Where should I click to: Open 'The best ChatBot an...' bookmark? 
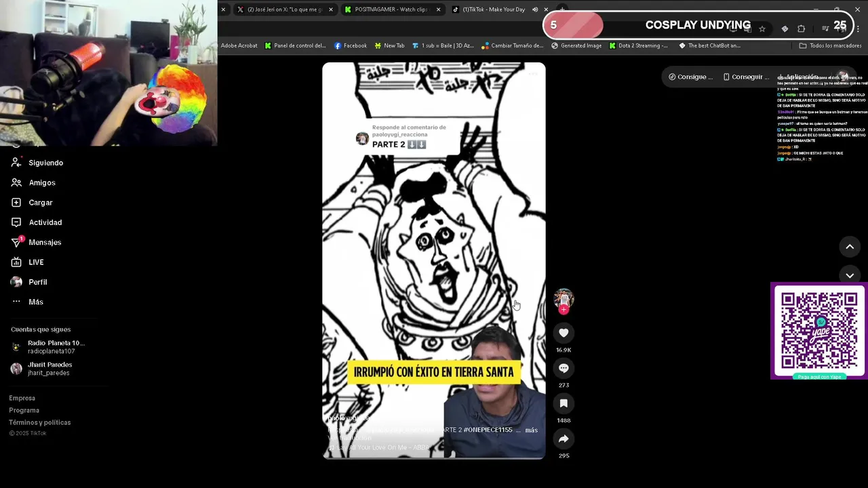click(x=709, y=45)
